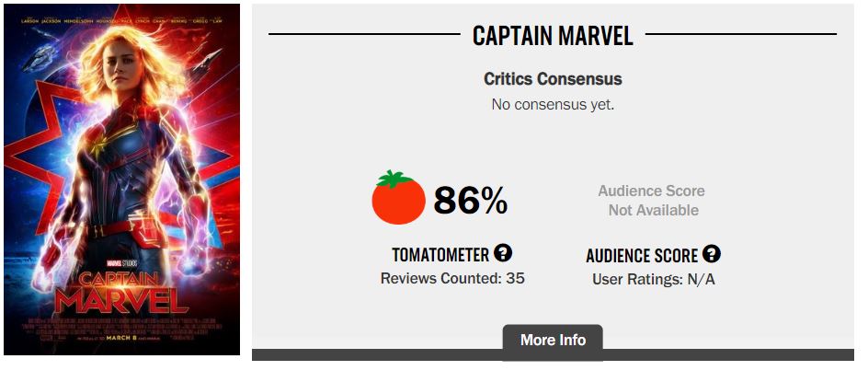868x382 pixels.
Task: Open the Tomatometer help question mark
Action: tap(503, 253)
